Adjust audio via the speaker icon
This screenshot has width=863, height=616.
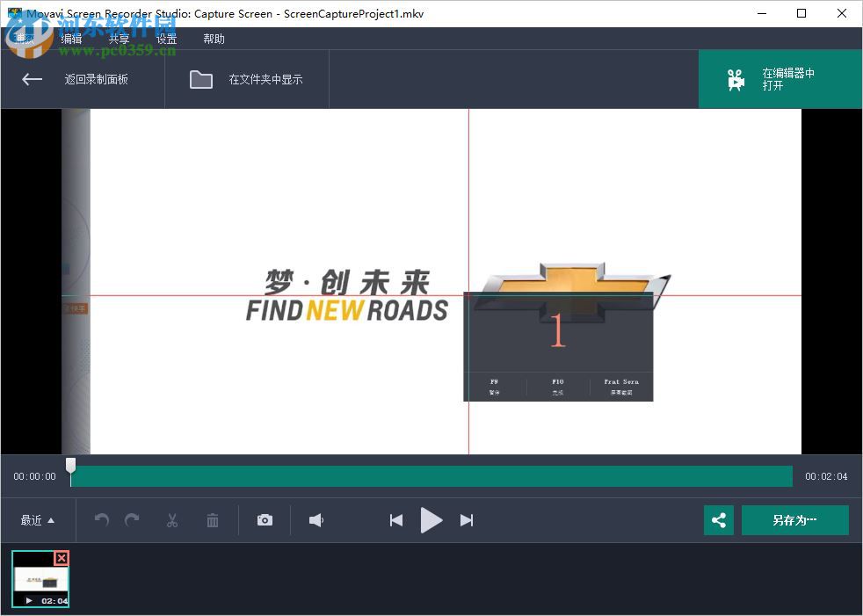[315, 520]
